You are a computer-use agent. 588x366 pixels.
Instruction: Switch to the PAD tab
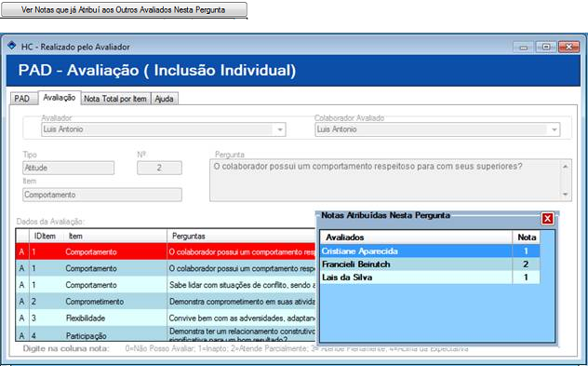click(22, 99)
